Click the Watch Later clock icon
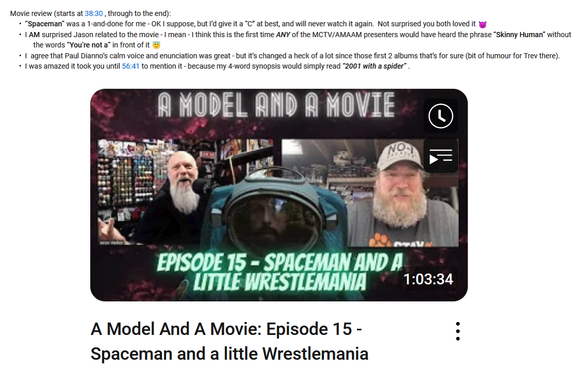This screenshot has width=588, height=385. [x=440, y=116]
